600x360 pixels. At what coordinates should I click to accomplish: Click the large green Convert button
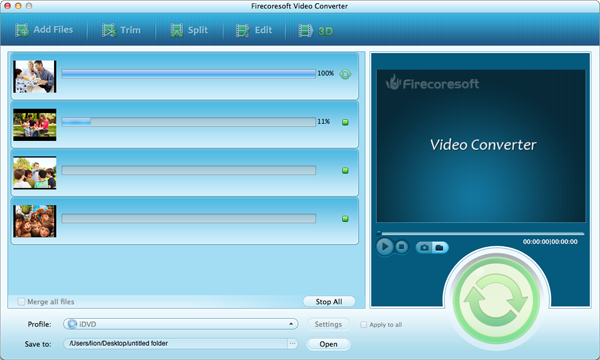click(496, 300)
